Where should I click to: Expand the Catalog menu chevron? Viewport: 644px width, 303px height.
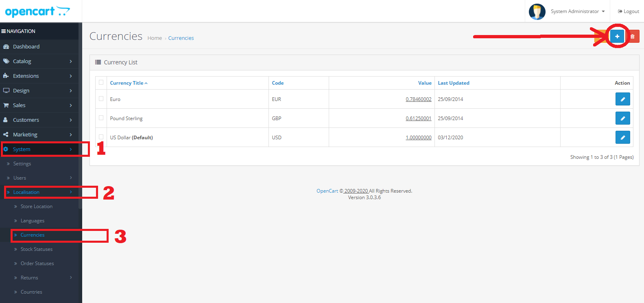71,61
